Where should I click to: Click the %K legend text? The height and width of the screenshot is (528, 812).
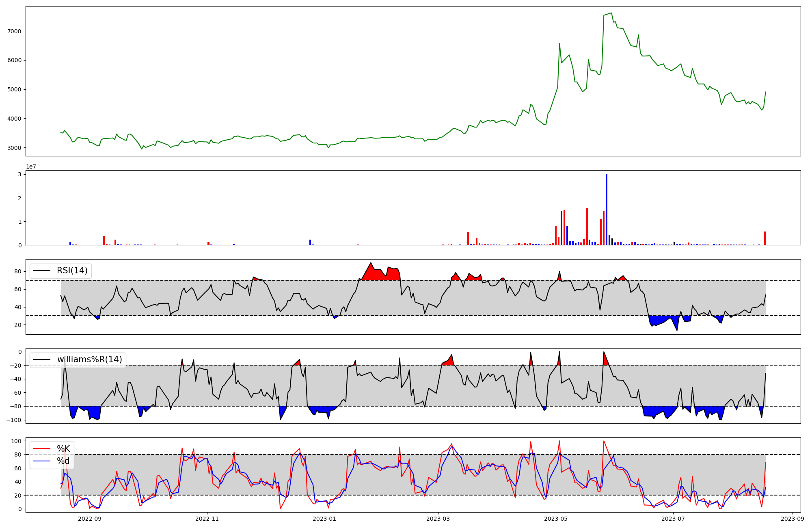point(63,448)
